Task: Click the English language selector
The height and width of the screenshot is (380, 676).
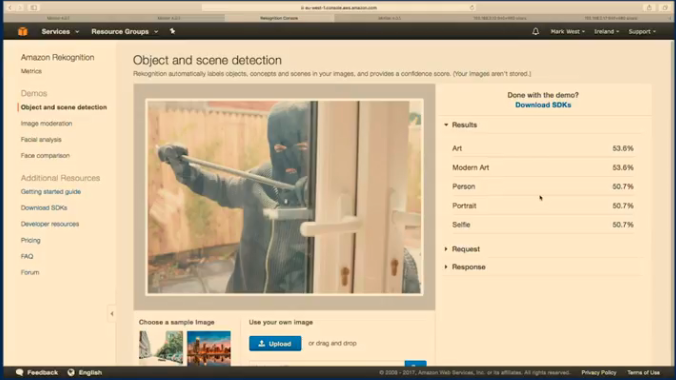Action: (85, 372)
